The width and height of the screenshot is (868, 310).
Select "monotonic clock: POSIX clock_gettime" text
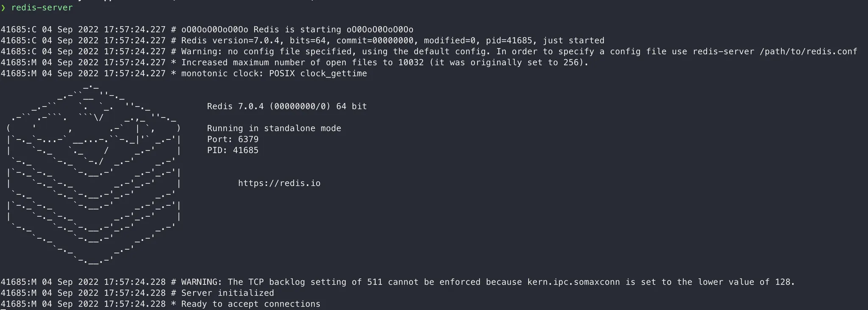pyautogui.click(x=274, y=74)
